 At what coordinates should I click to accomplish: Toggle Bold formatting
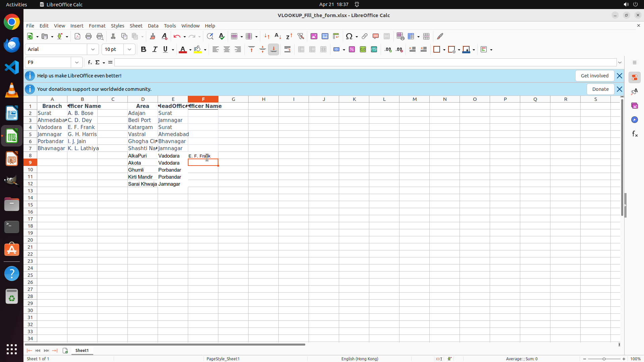pyautogui.click(x=144, y=49)
